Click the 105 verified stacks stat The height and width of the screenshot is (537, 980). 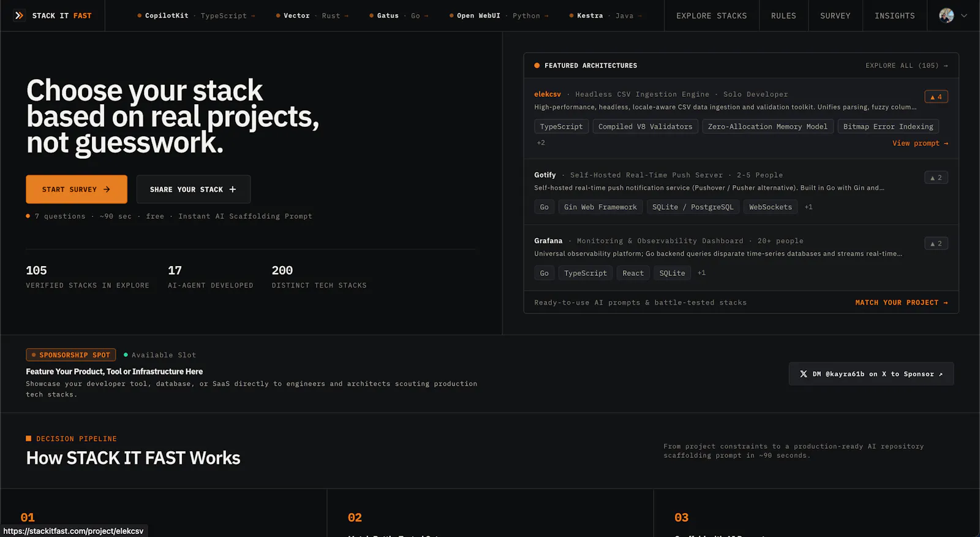coord(88,276)
